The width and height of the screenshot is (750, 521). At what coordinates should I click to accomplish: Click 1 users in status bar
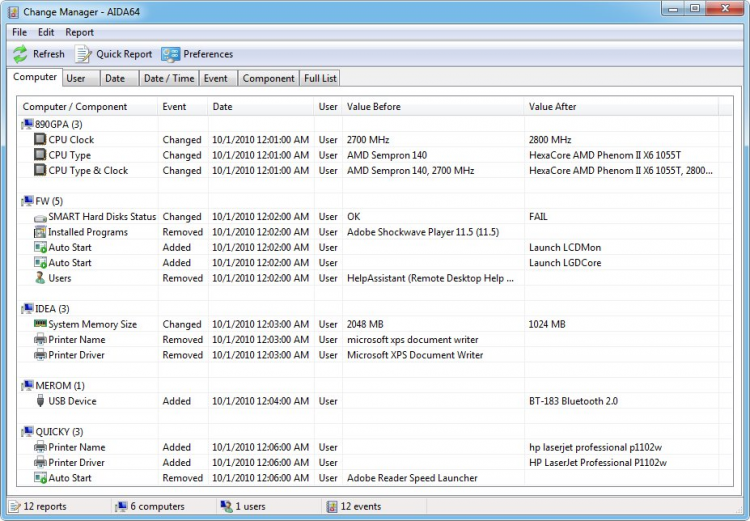tap(250, 506)
